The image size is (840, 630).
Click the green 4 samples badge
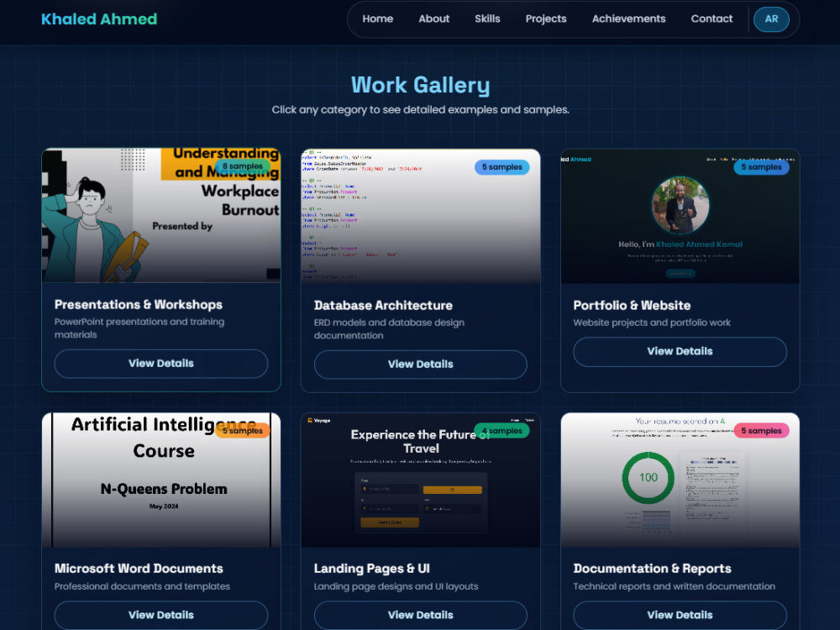(502, 431)
